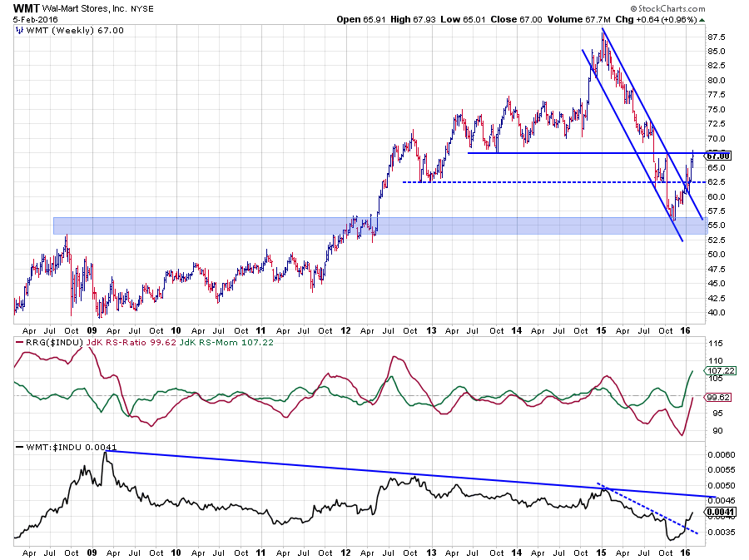The width and height of the screenshot is (749, 560).
Task: Click the candlestick icon before WMT (Weekly)
Action: (19, 31)
